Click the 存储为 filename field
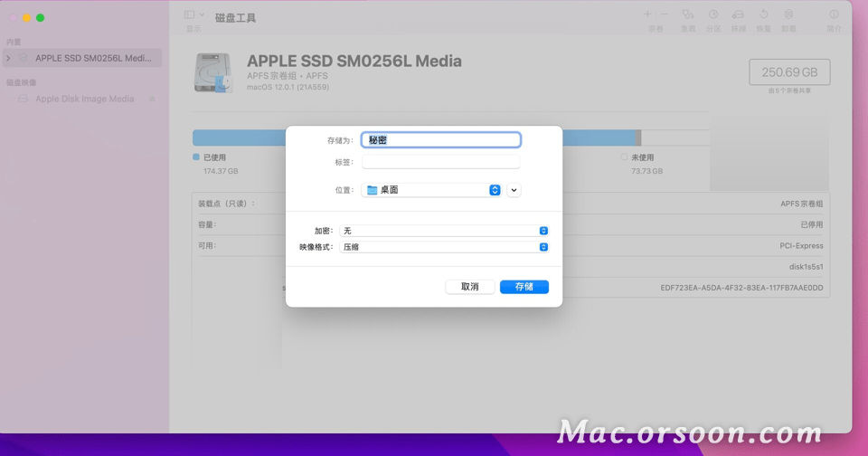868x456 pixels. [440, 139]
